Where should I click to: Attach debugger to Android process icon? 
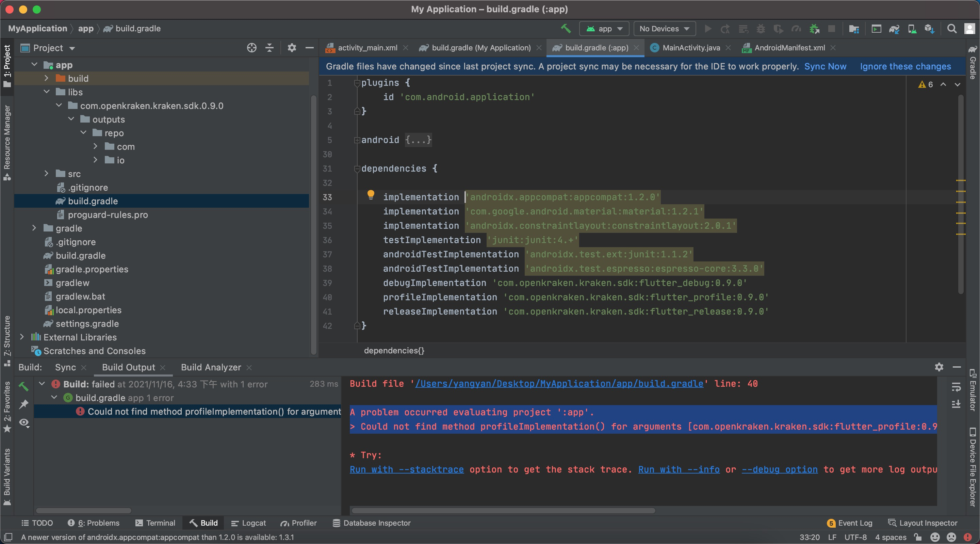point(814,29)
